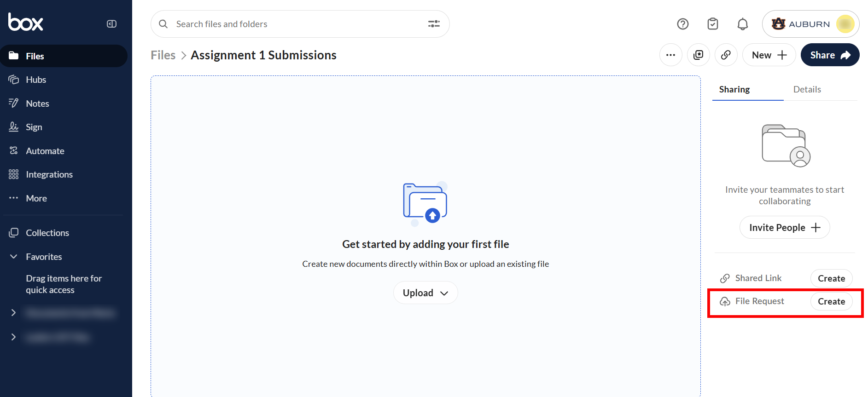Viewport: 868px width, 397px height.
Task: Click the File Request upload icon
Action: point(725,301)
